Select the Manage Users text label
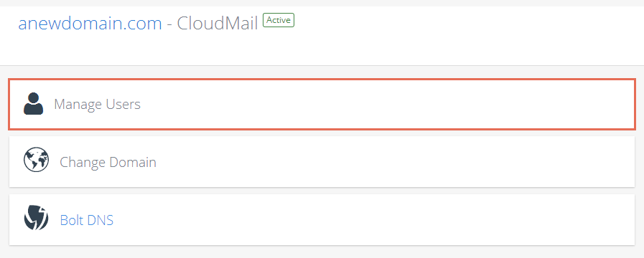 coord(98,104)
